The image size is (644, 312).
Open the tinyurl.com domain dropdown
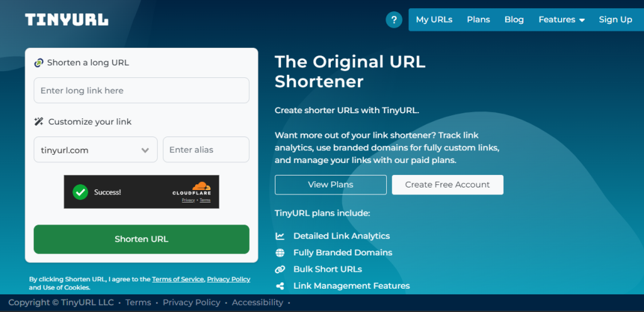pyautogui.click(x=96, y=150)
